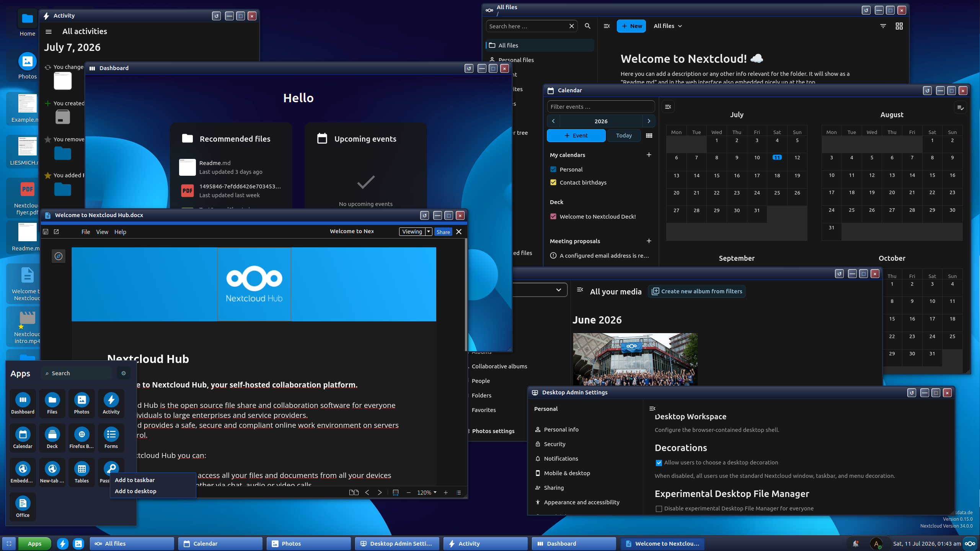Open the Home folder desktop icon

tap(27, 23)
